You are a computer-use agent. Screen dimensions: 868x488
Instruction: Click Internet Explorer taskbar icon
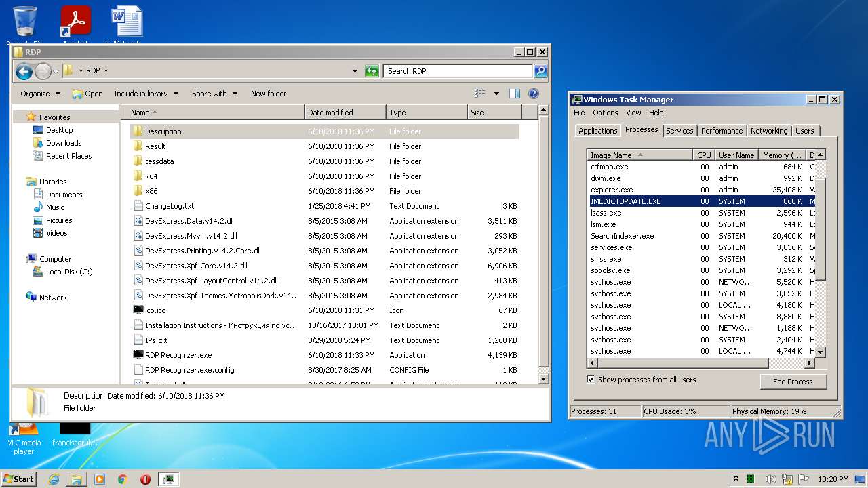(54, 479)
